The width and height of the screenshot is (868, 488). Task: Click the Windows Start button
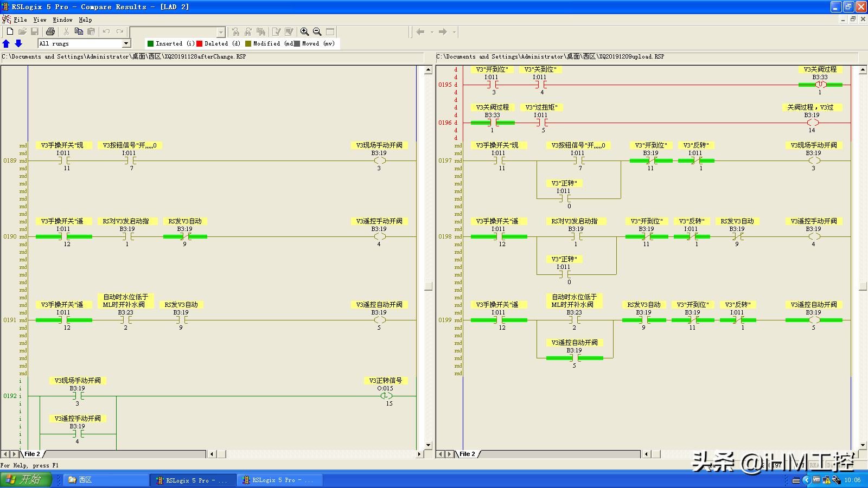click(25, 479)
